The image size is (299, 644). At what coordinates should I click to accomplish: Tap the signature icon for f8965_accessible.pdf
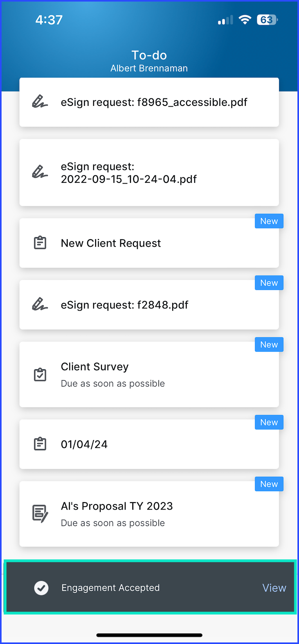pyautogui.click(x=40, y=102)
